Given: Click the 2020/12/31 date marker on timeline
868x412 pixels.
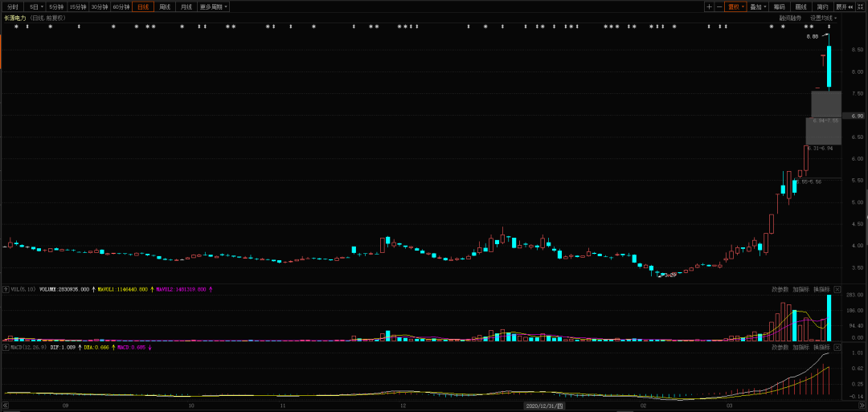Looking at the screenshot, I should point(545,406).
